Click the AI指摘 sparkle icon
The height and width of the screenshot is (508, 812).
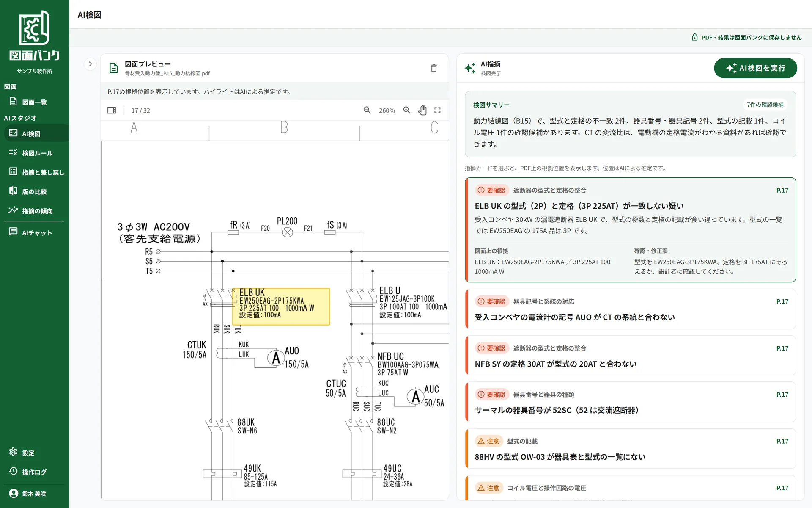pos(470,68)
